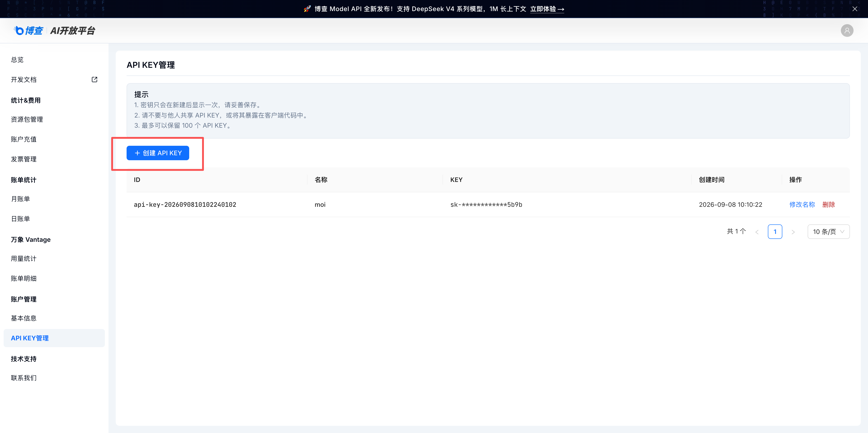The height and width of the screenshot is (433, 868).
Task: Click the 名称 column header
Action: [x=321, y=180]
